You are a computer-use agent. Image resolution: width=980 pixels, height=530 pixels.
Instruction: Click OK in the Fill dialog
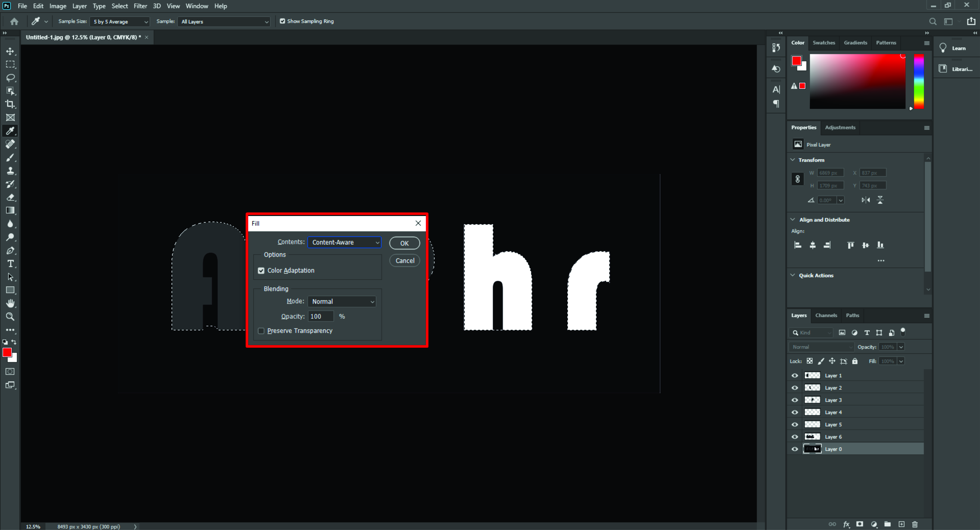click(404, 243)
